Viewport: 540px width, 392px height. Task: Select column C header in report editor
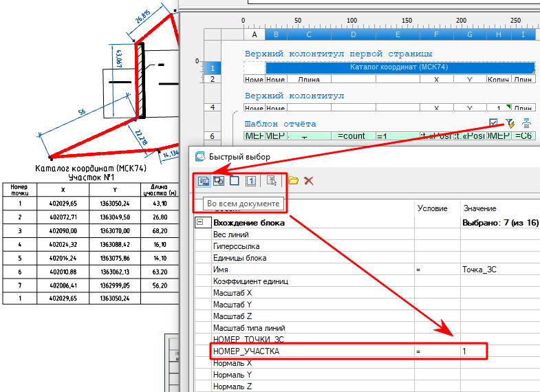click(x=309, y=34)
